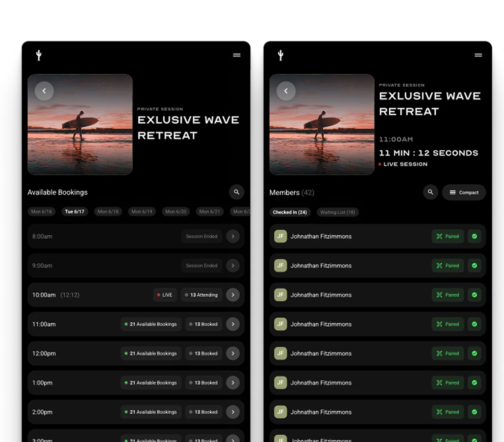Screen dimensions: 504x442
Task: Select the 2:00pm time label
Action: pyautogui.click(x=42, y=412)
